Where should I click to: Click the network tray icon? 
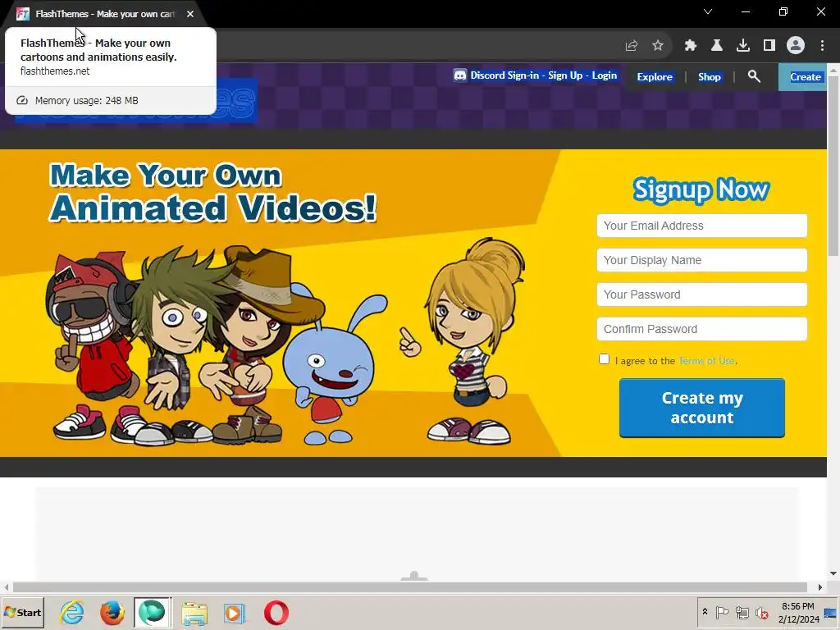[x=742, y=612]
